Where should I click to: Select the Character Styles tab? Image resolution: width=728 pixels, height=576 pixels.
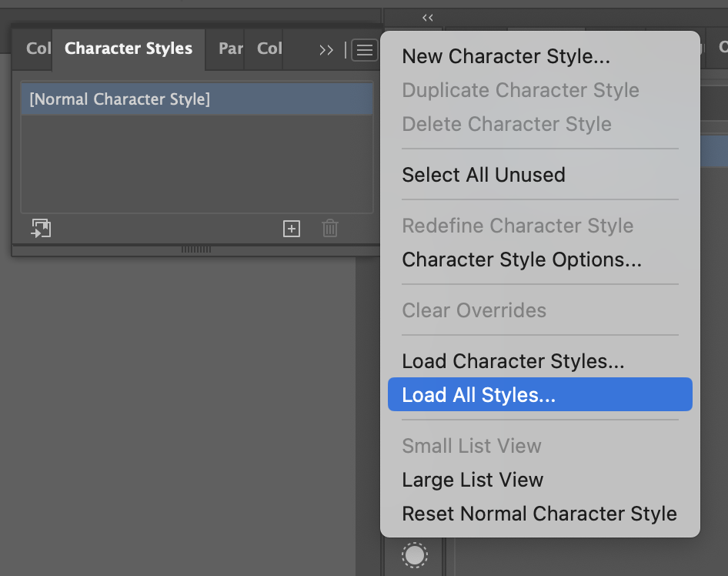click(x=128, y=48)
